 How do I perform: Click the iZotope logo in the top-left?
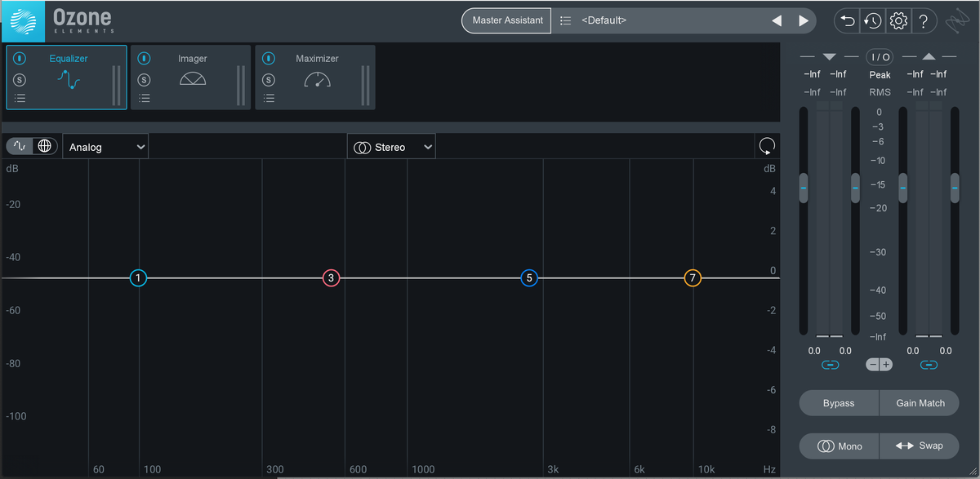(x=23, y=20)
